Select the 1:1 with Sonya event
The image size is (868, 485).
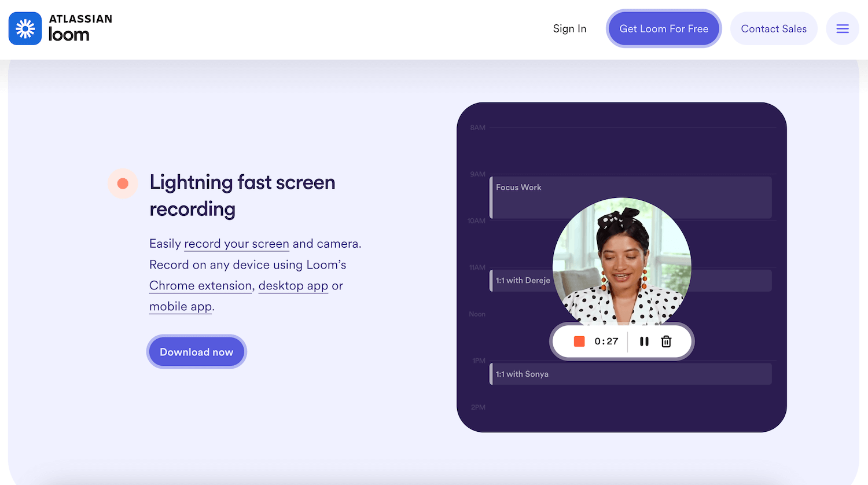(631, 374)
